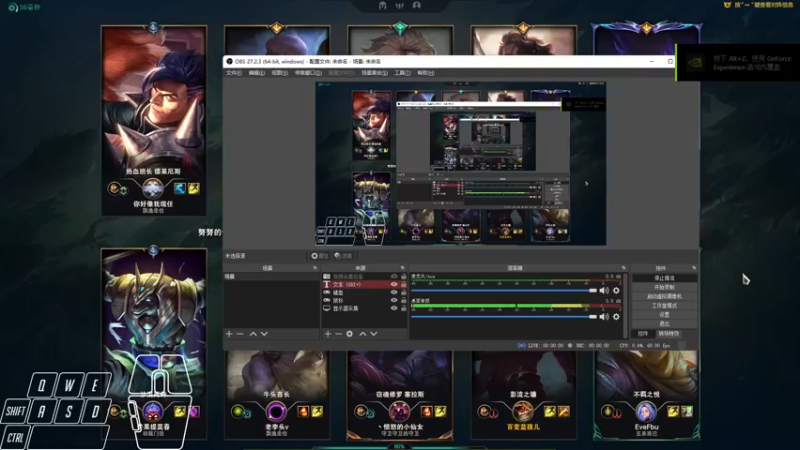Open 桌面音频 audio settings gear
Screen dimensions: 800x450
(616, 317)
